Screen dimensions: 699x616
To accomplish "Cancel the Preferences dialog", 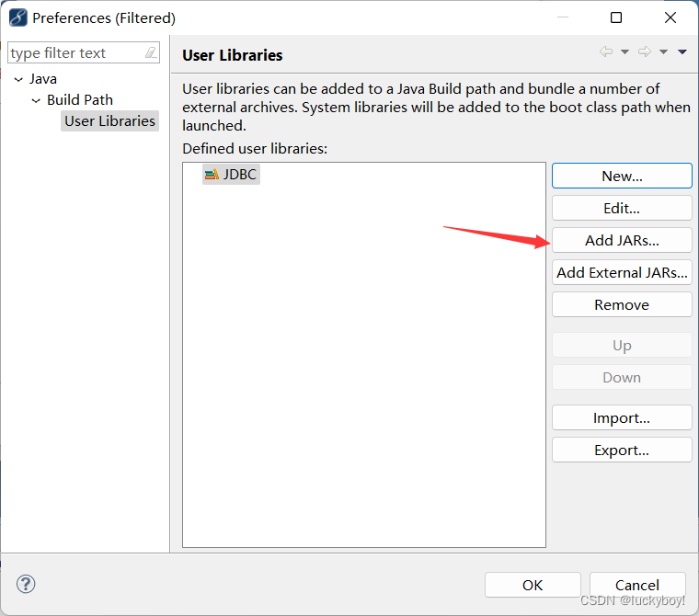I will [637, 585].
